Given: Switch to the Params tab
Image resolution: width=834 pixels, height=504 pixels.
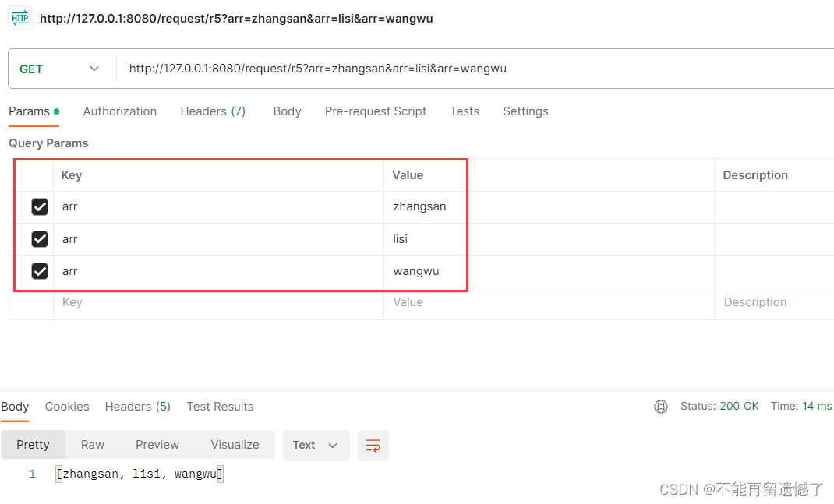Looking at the screenshot, I should pos(34,111).
